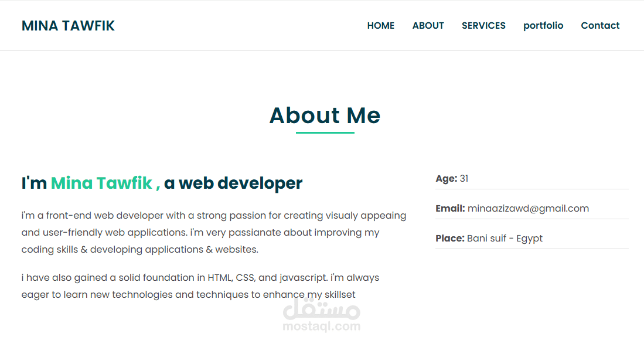
Task: Click the Arabic mostaql watermark text
Action: pyautogui.click(x=322, y=308)
